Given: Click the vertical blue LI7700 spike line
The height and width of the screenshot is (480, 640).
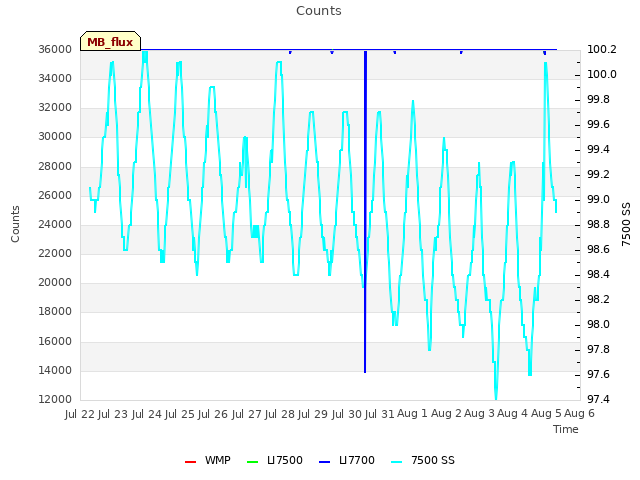Looking at the screenshot, I should (x=365, y=211).
